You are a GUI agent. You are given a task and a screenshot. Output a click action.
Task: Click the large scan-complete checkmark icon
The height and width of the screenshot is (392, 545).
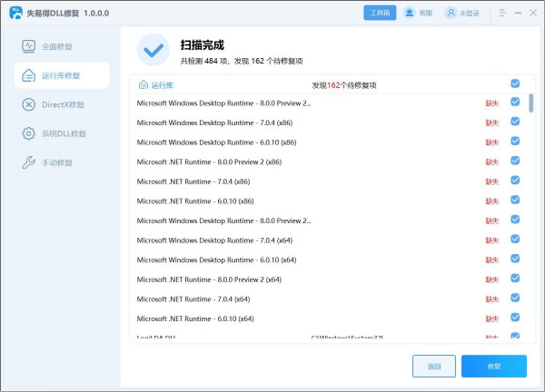point(154,50)
